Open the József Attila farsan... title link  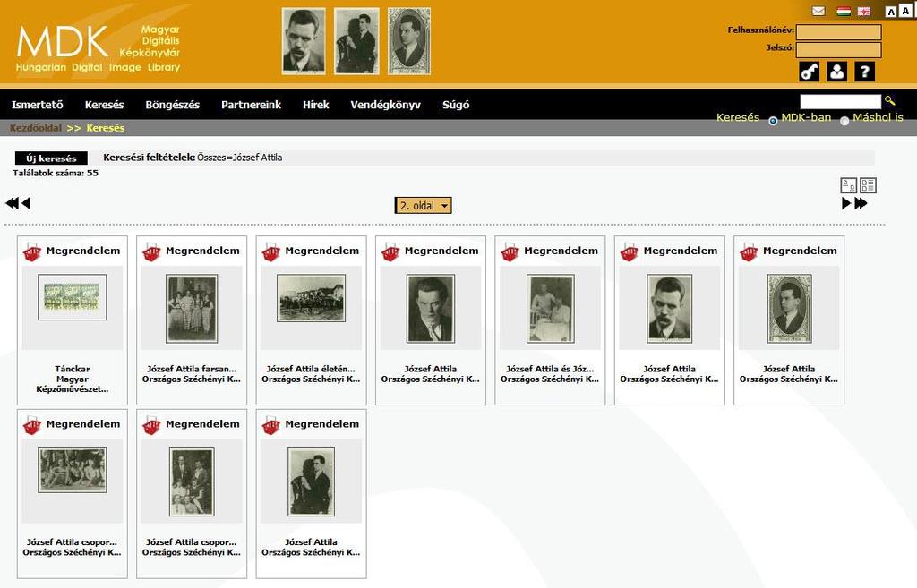click(192, 369)
